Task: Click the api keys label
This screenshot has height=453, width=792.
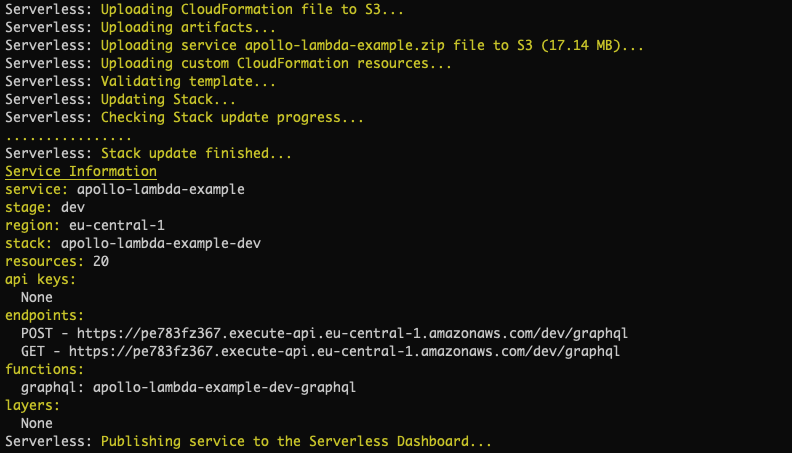Action: click(40, 279)
